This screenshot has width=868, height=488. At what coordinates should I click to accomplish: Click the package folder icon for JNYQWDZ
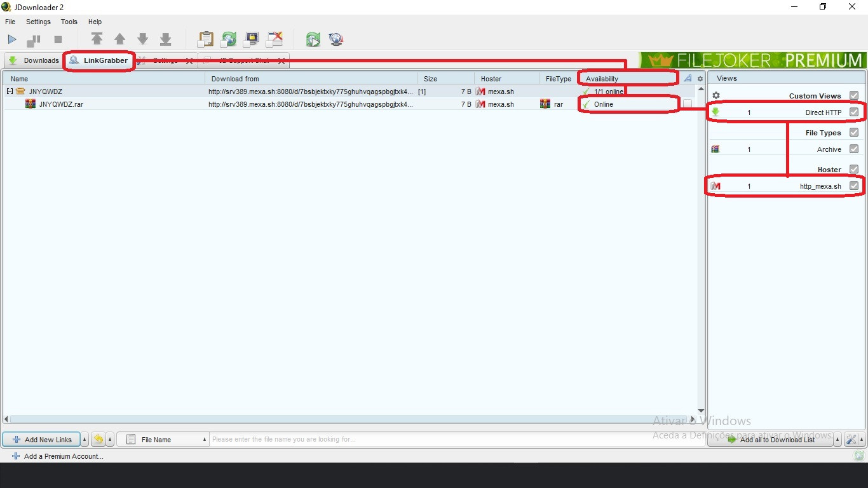(x=20, y=91)
